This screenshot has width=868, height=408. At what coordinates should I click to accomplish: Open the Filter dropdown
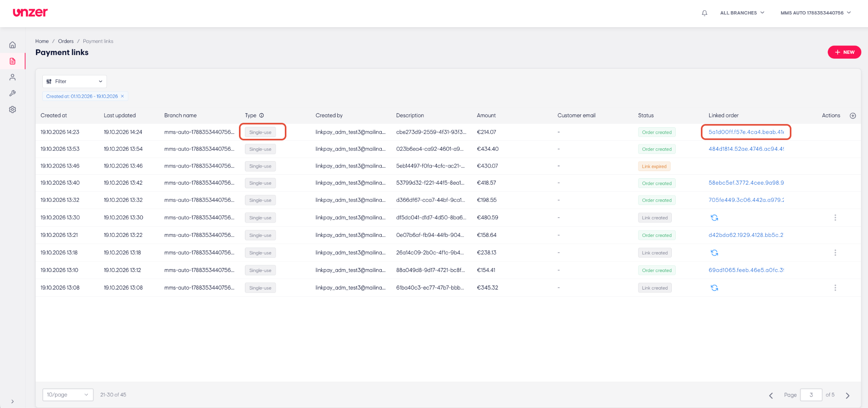pos(75,81)
